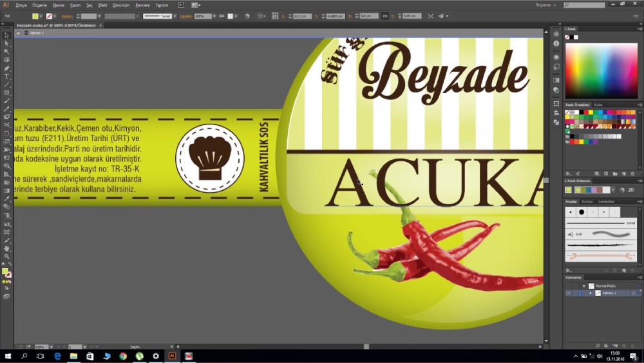Open Chrome from the Windows taskbar
644x363 pixels.
click(123, 356)
